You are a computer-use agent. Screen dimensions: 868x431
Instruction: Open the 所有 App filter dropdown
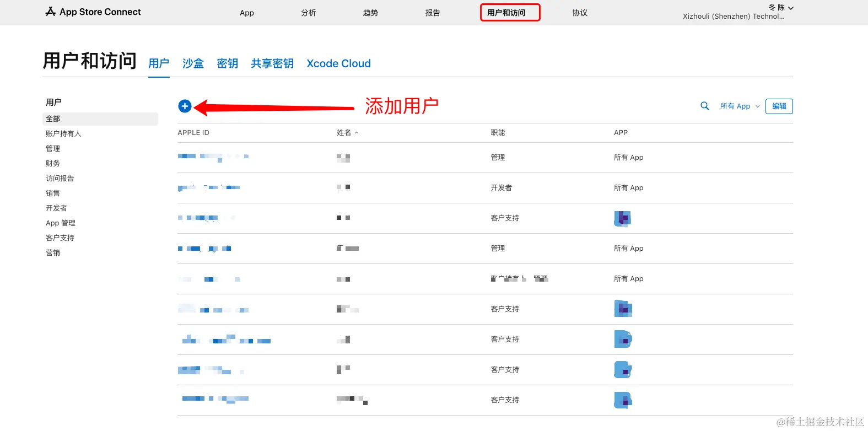pyautogui.click(x=740, y=106)
